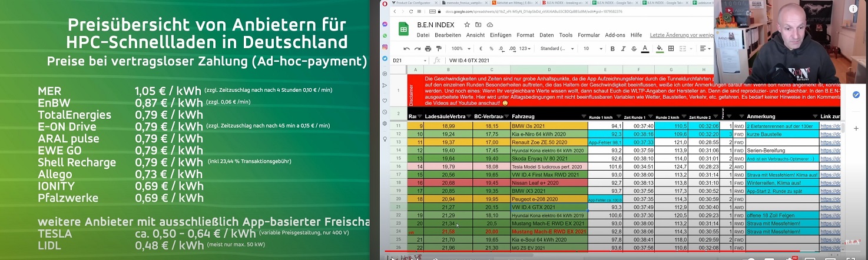Select the paint format roller icon
This screenshot has width=868, height=260.
click(x=439, y=49)
